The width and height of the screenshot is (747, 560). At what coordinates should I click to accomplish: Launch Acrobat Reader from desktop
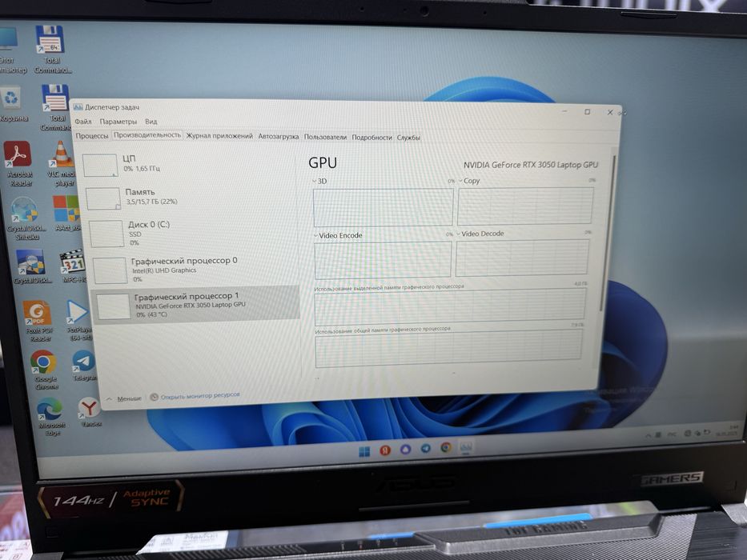[x=18, y=163]
